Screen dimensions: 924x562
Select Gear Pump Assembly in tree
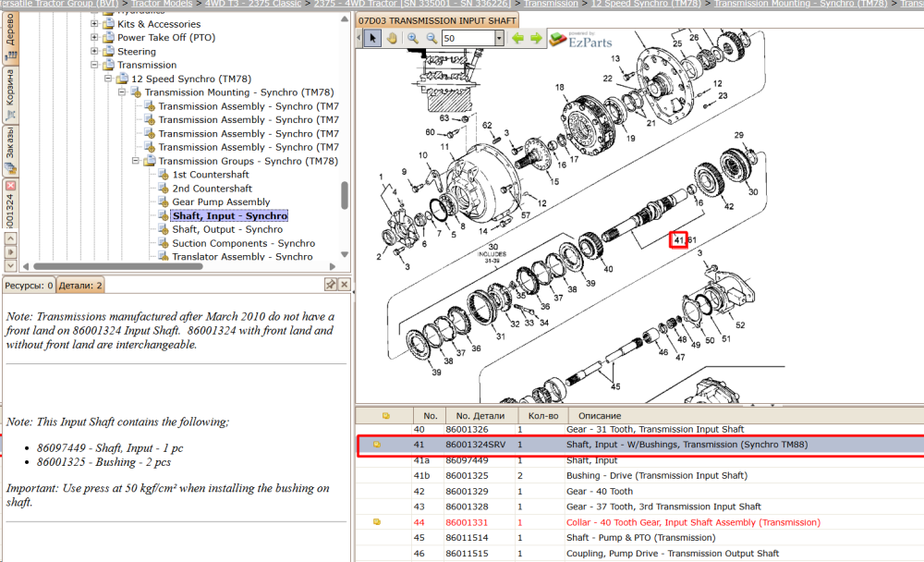[221, 202]
